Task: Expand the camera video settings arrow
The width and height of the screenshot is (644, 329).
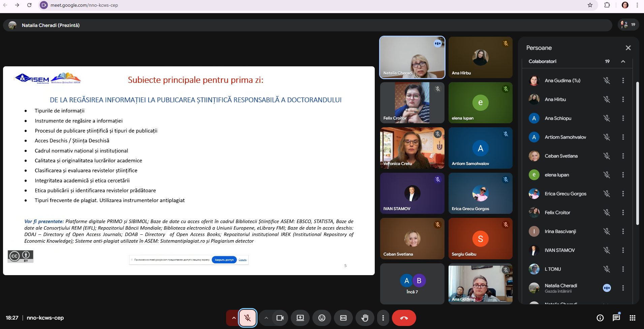Action: (x=266, y=318)
